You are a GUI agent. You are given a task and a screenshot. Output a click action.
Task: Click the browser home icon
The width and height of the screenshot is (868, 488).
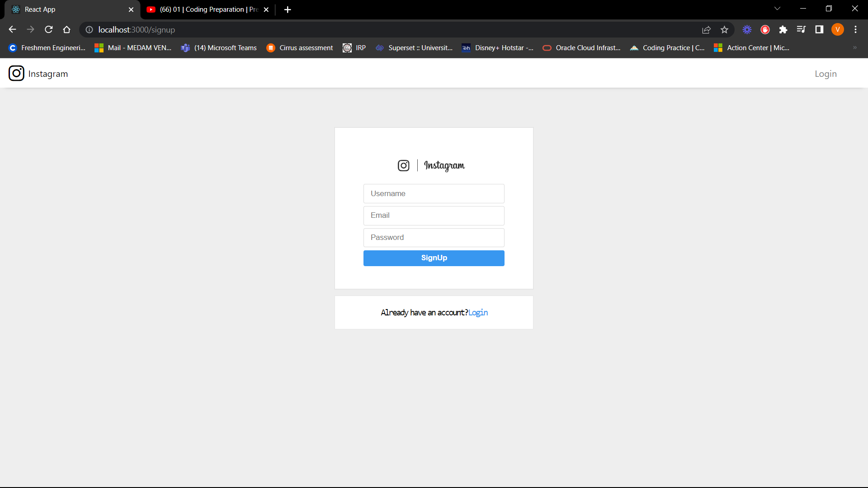tap(66, 29)
